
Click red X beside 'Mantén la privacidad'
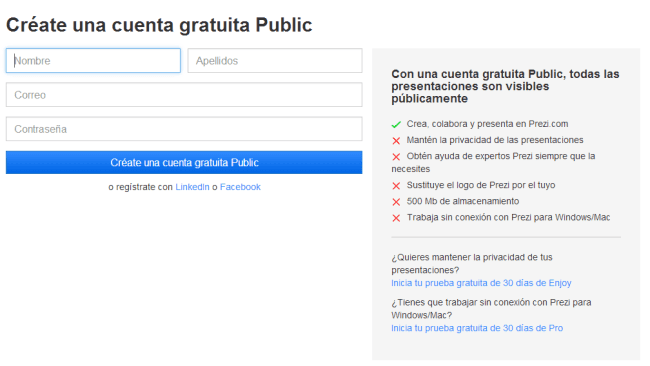(396, 141)
